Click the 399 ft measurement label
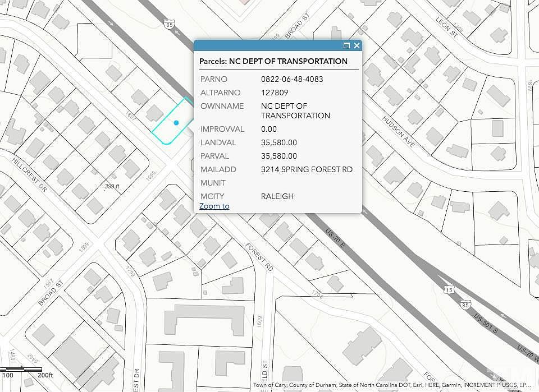The width and height of the screenshot is (539, 392). pos(112,186)
